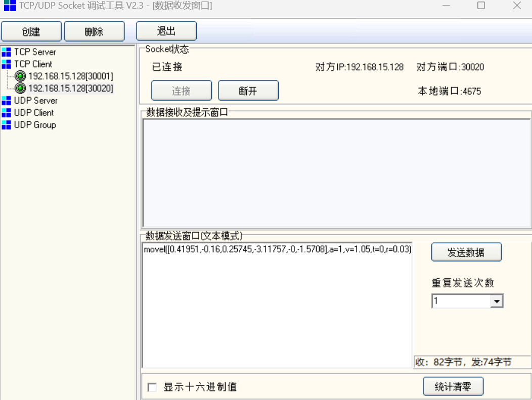Click the empty data receive window area
Viewport: 532px width, 400px height.
335,172
